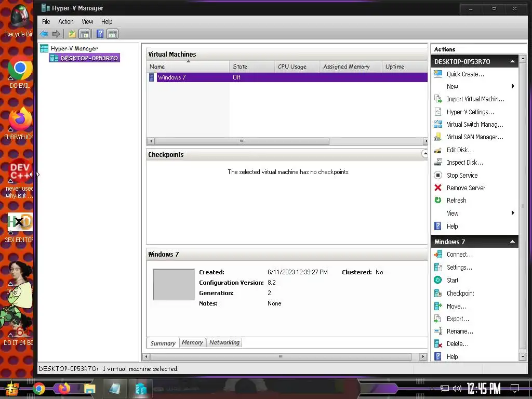Click Stop Service action
This screenshot has height=399, width=532.
click(462, 176)
